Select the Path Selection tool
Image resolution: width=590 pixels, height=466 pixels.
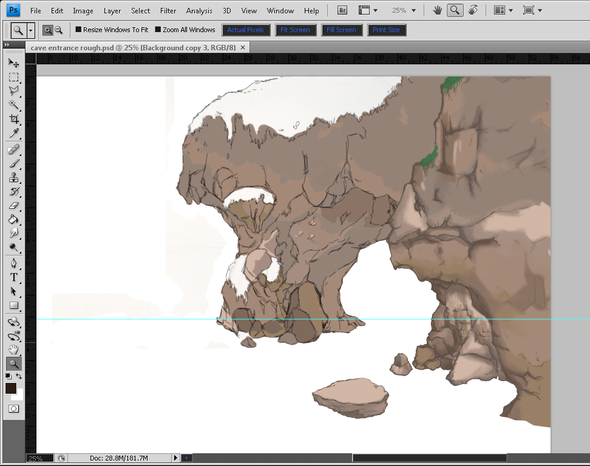(x=14, y=291)
